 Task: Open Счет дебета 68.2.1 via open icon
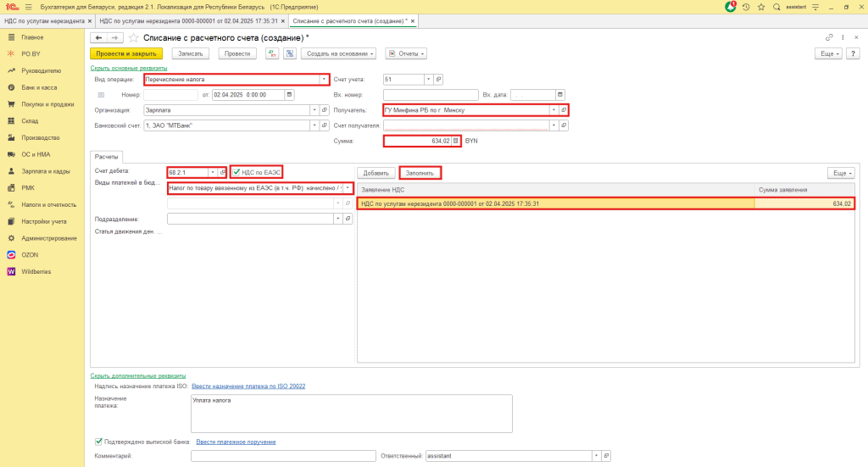tap(222, 173)
